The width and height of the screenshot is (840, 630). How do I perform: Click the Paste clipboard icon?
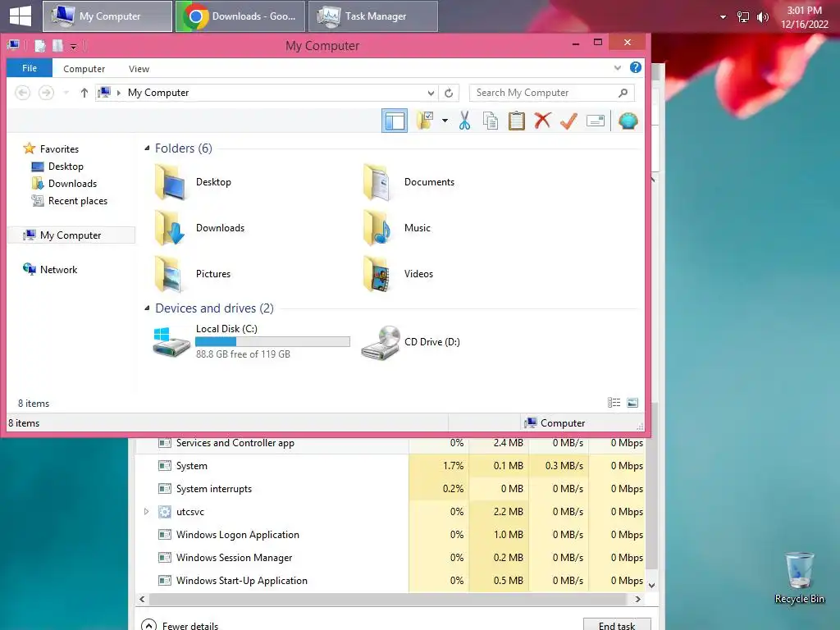(x=517, y=121)
